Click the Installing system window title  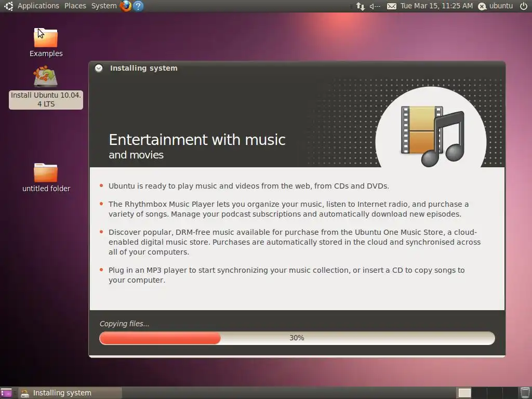click(143, 68)
